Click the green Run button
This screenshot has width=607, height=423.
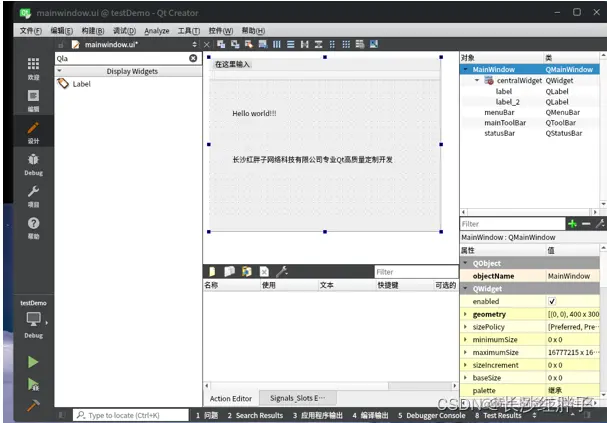(33, 362)
